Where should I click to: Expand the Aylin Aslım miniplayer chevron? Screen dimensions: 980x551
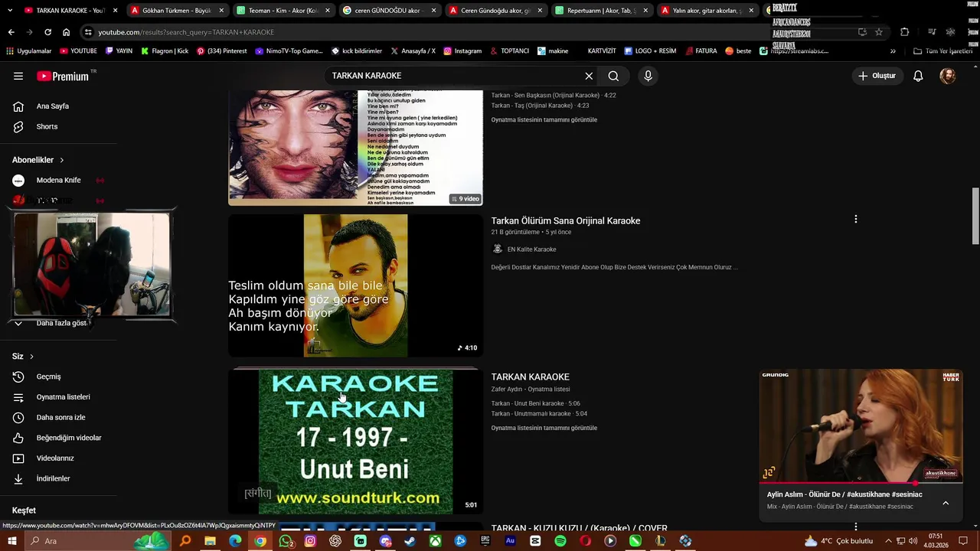tap(946, 503)
